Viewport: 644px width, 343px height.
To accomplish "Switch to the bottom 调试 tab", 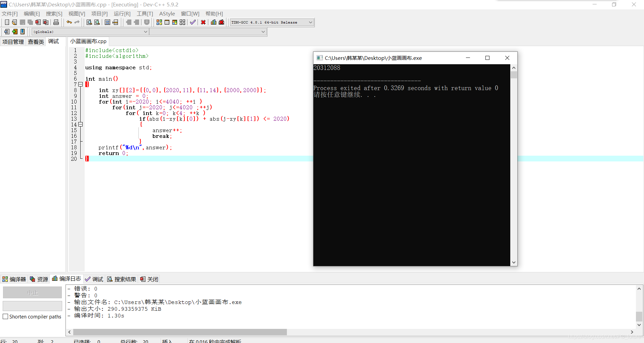I will [x=94, y=279].
